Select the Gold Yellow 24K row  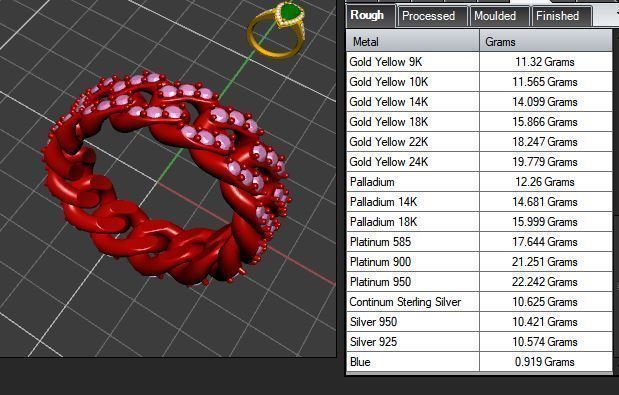coord(479,162)
